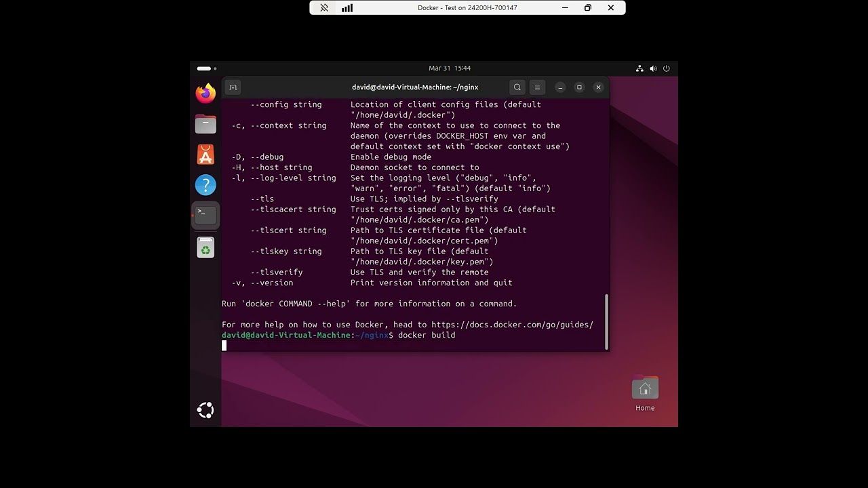Click the 'Daemon socket to connect to' text
The image size is (868, 488).
point(414,167)
